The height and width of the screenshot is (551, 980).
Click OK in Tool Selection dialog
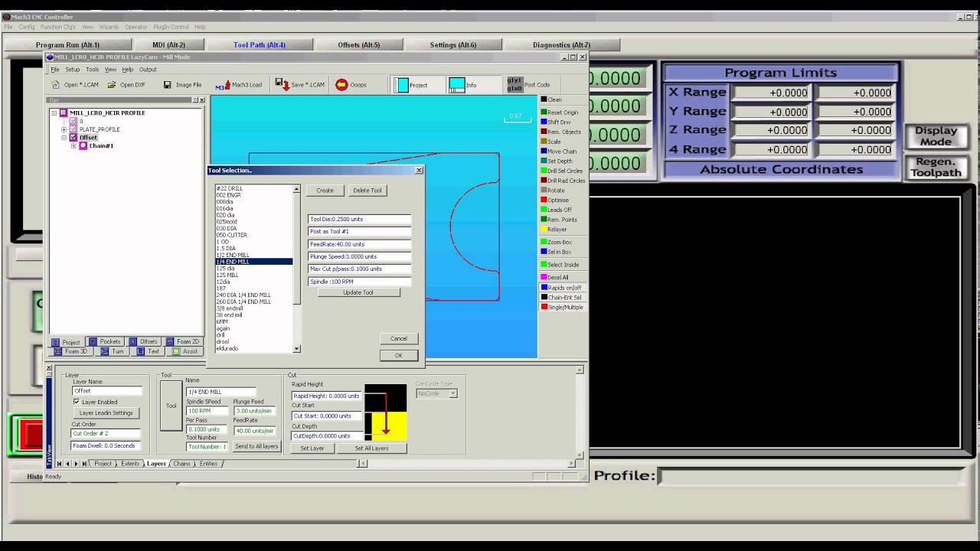tap(398, 356)
